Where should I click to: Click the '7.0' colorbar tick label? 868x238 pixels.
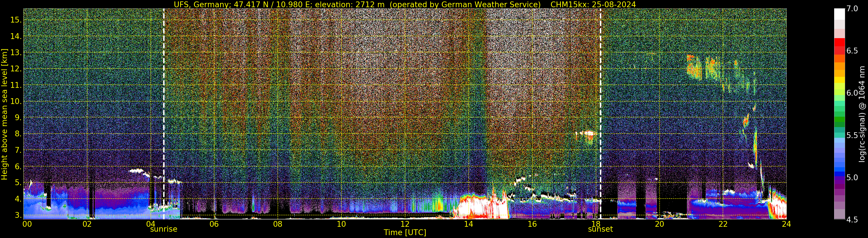tap(852, 9)
